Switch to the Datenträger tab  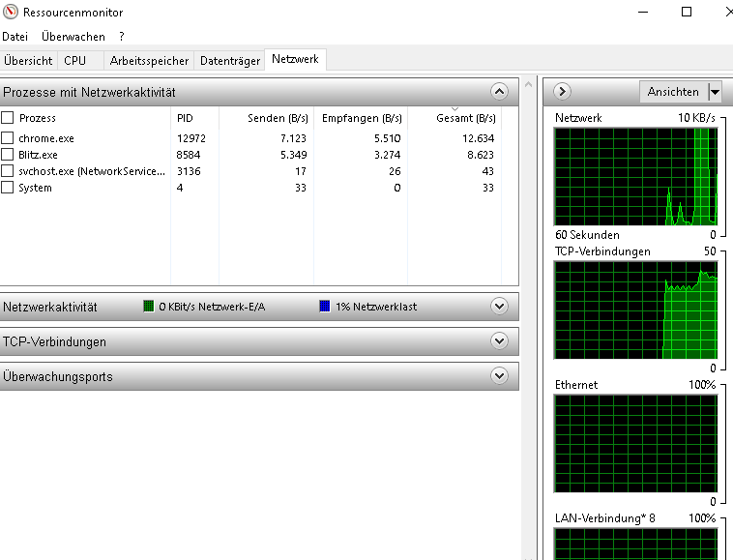[230, 61]
